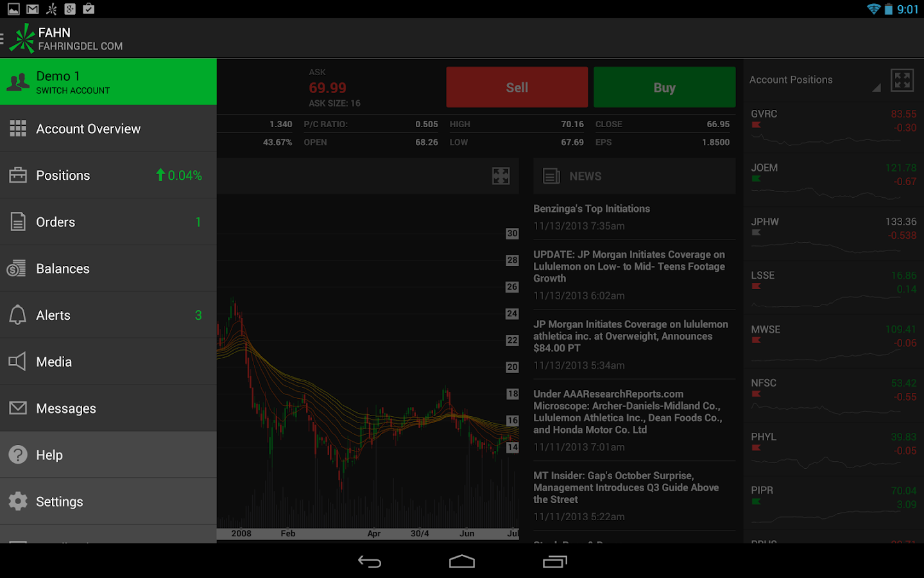
Task: Select JOEM position row
Action: pos(834,180)
